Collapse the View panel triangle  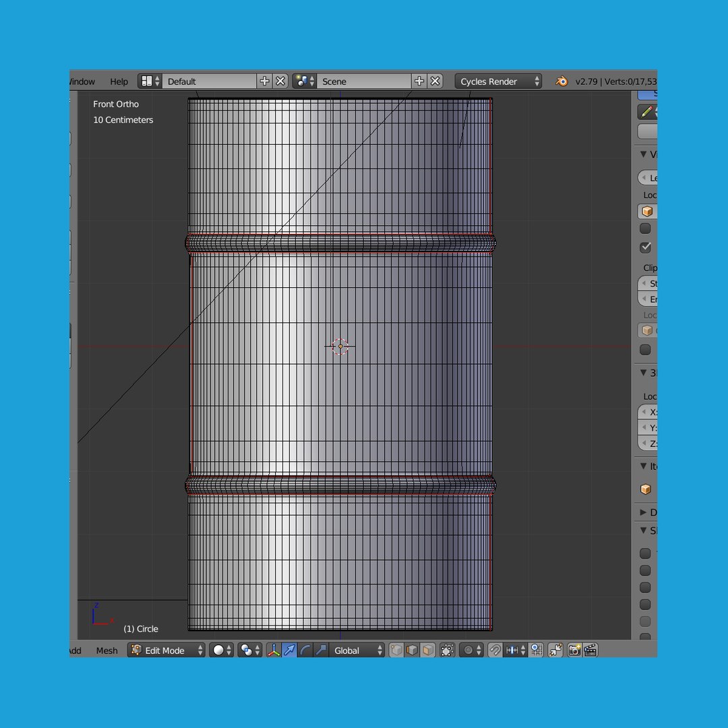(644, 154)
